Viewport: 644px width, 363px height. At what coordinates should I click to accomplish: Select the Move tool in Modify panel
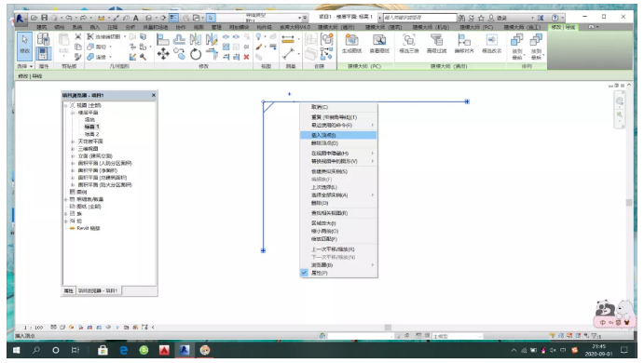(x=163, y=54)
